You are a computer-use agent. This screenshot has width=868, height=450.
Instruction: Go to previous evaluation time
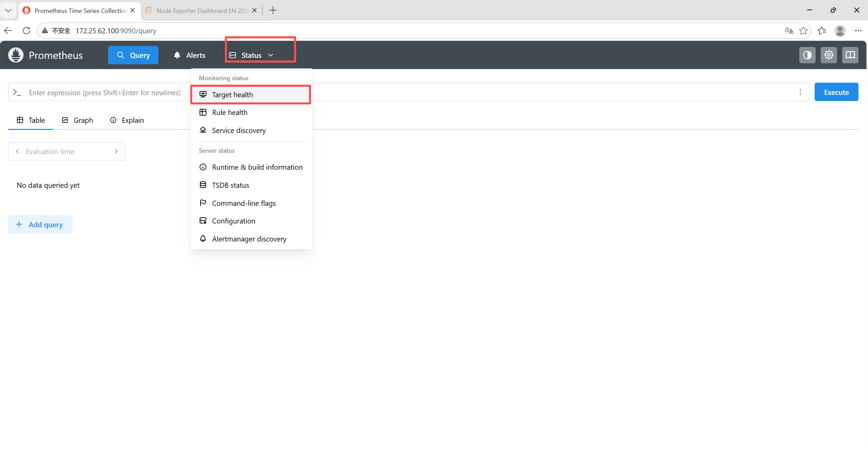pyautogui.click(x=17, y=151)
